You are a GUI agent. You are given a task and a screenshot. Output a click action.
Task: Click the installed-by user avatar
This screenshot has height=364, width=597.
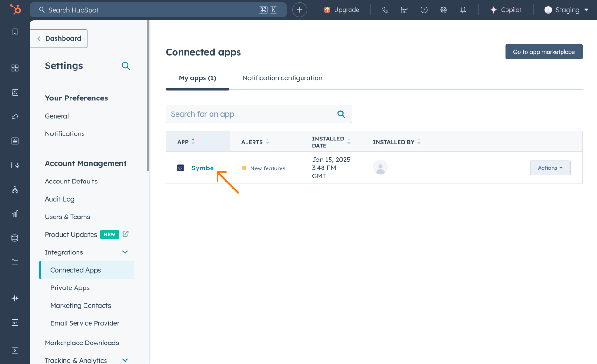pos(380,167)
